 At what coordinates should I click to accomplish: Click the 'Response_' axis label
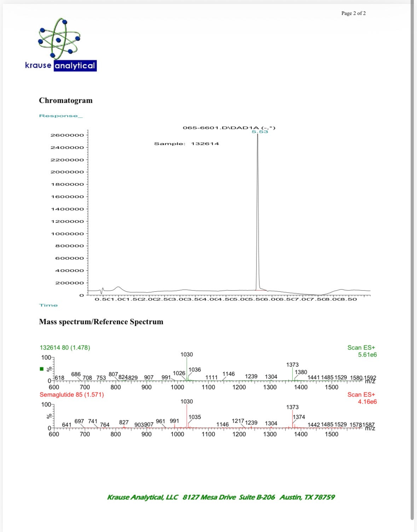pos(61,116)
